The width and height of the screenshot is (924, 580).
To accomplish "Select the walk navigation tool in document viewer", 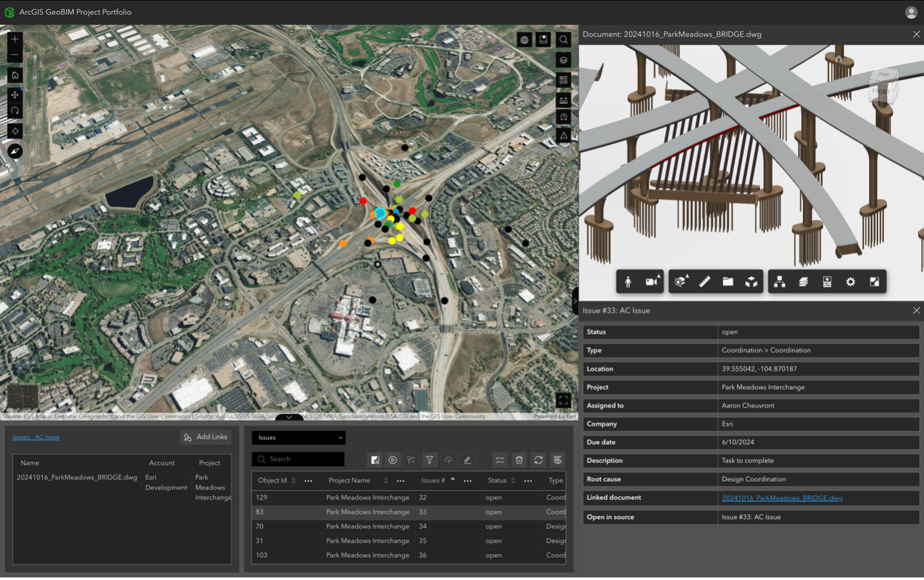I will 627,281.
